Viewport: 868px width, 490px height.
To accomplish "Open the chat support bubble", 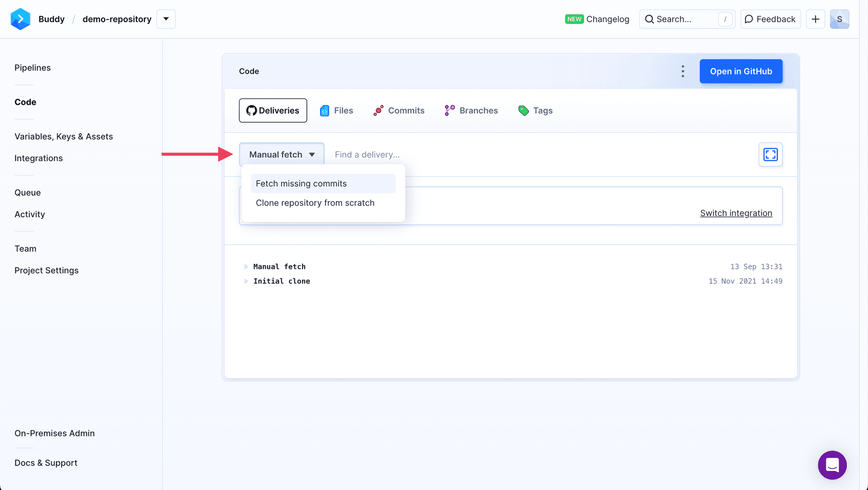I will pyautogui.click(x=832, y=465).
